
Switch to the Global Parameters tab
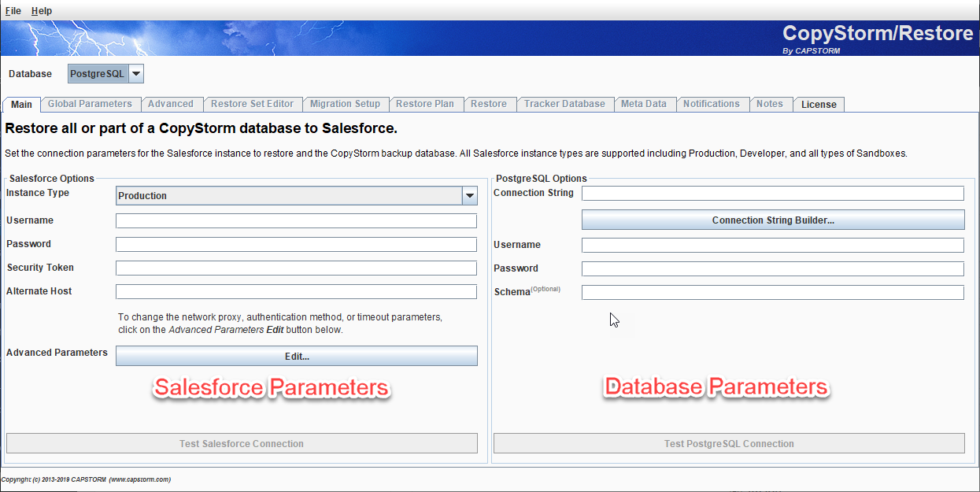90,104
